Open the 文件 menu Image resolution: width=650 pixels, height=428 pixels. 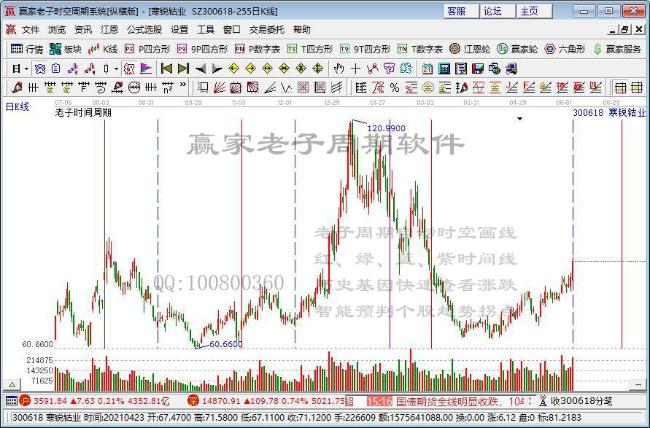pos(30,29)
